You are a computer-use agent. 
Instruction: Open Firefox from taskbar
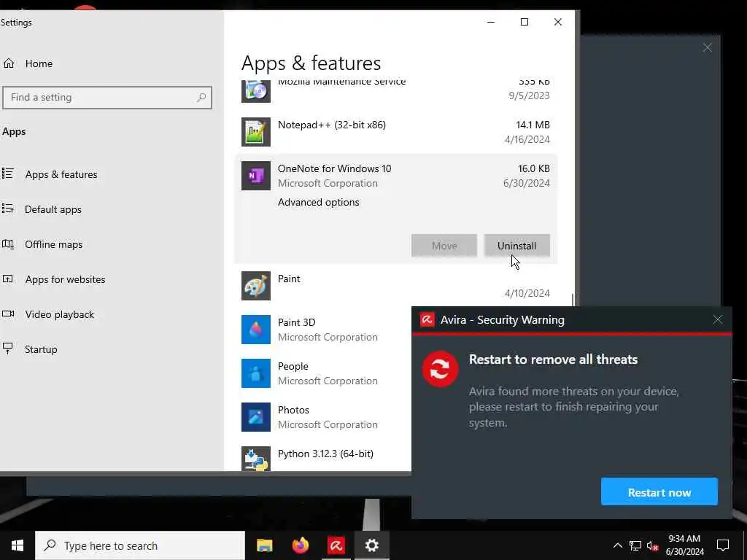[300, 545]
